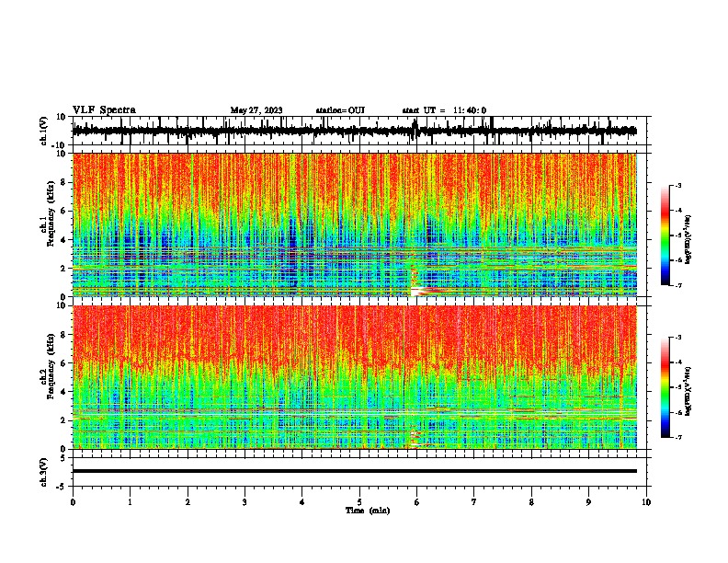Screen dimensions: 728x563
Task: Click time axis tick label "9"
Action: [x=588, y=502]
